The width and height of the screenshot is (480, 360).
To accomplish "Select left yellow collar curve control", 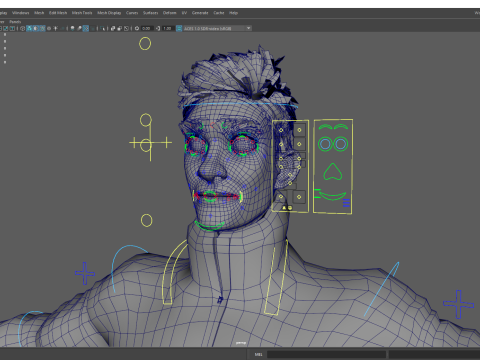I will click(175, 273).
